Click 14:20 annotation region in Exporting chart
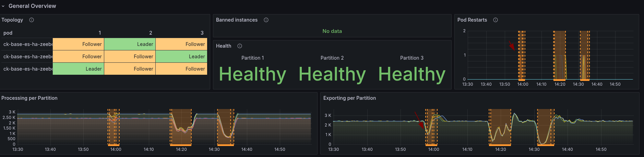 [x=500, y=127]
